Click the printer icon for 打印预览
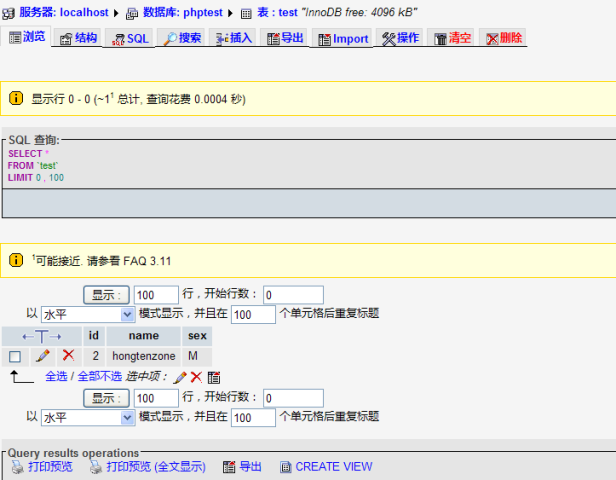This screenshot has width=616, height=480. coord(17,466)
